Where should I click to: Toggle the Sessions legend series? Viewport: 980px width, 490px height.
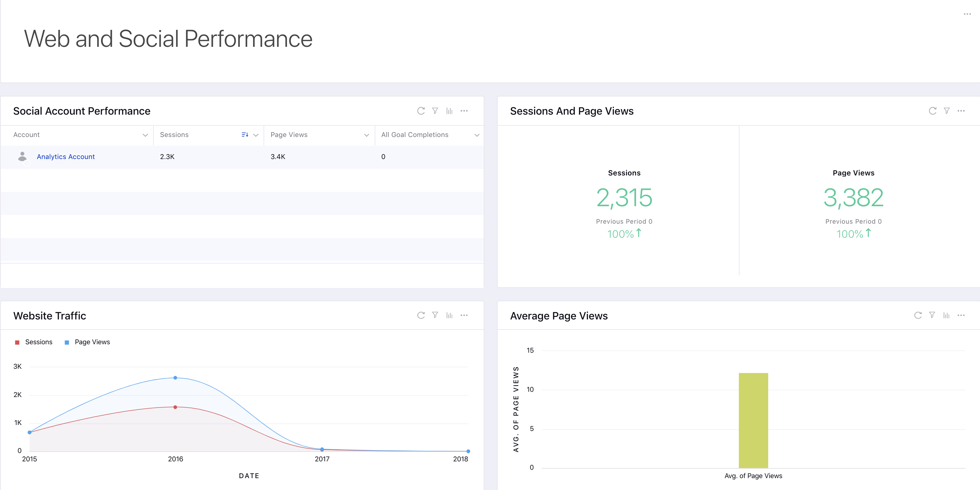[34, 342]
